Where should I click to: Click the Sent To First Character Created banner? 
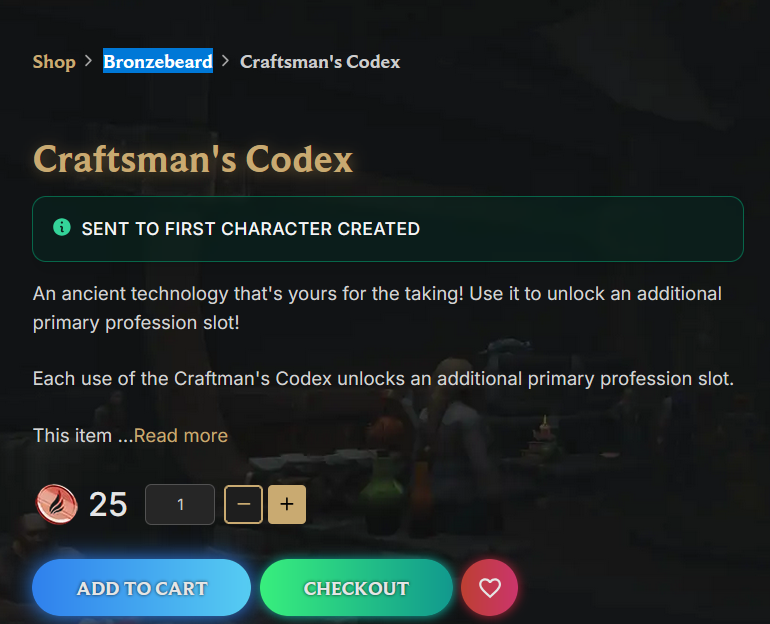click(388, 229)
